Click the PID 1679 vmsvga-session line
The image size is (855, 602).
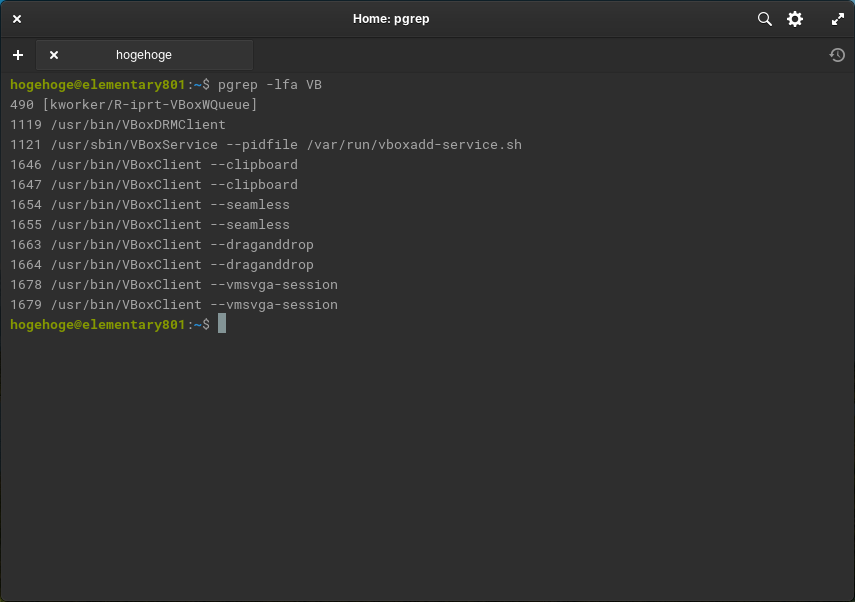tap(174, 305)
